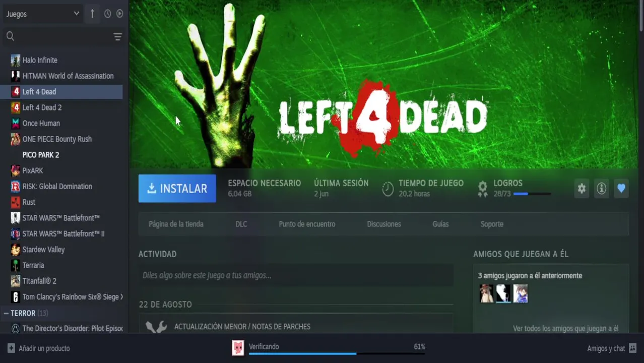This screenshot has height=363, width=644.
Task: Open the Actualización menor patch notes
Action: pos(242,327)
